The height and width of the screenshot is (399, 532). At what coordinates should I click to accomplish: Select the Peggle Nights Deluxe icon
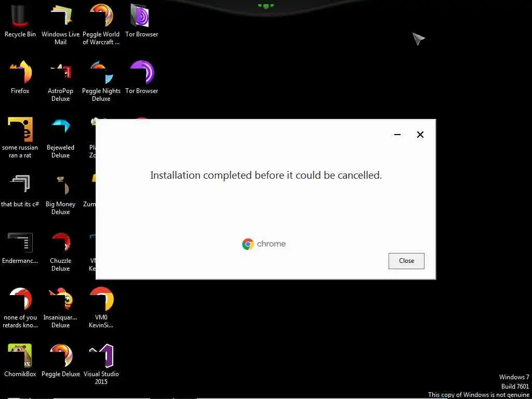(x=101, y=81)
